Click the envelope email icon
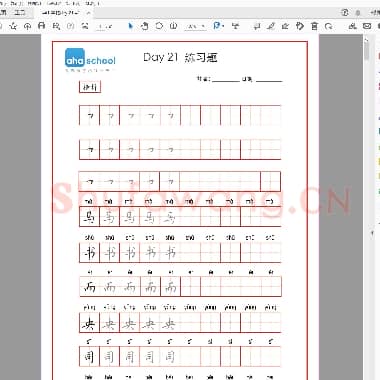 pos(367,26)
